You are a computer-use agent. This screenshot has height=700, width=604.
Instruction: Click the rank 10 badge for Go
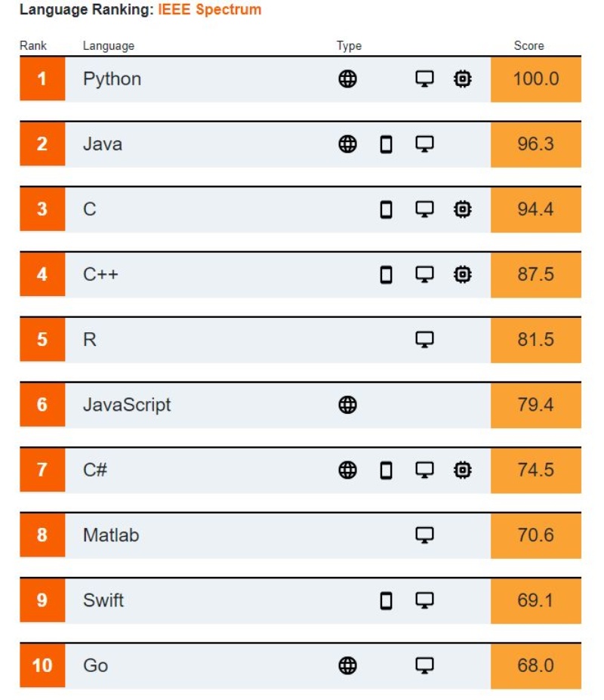(42, 665)
